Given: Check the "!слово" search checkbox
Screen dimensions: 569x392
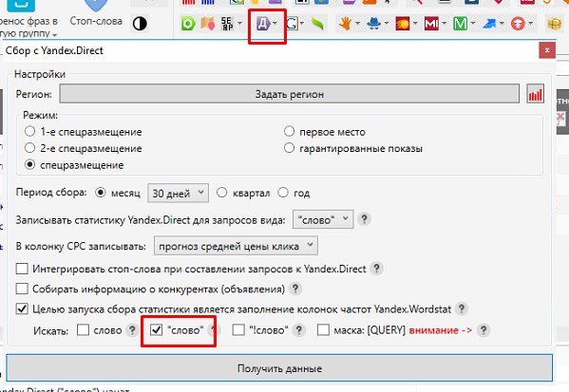Looking at the screenshot, I should point(238,330).
